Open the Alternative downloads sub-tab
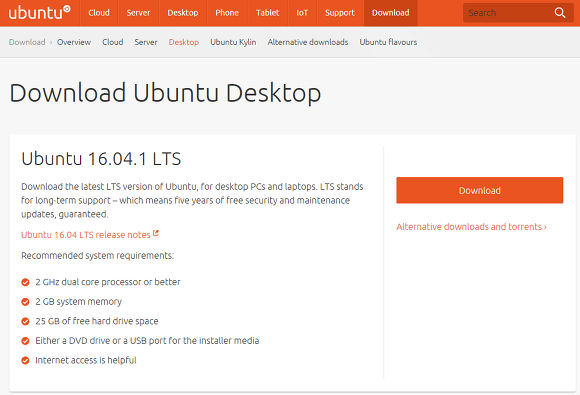The height and width of the screenshot is (395, 580). [x=308, y=42]
